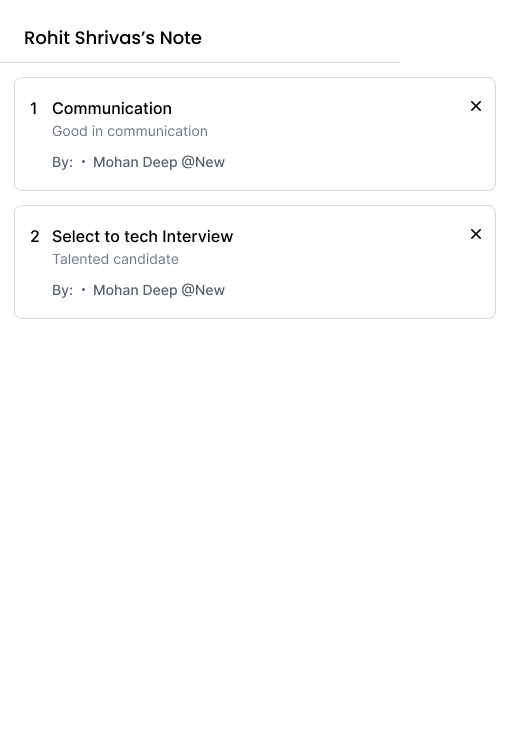Delete the Select to tech Interview note
Viewport: 515px width, 740px height.
pos(476,234)
